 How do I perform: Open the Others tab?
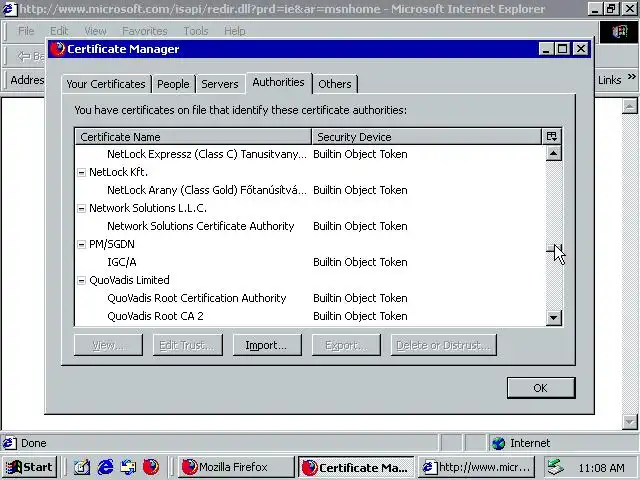[x=335, y=84]
